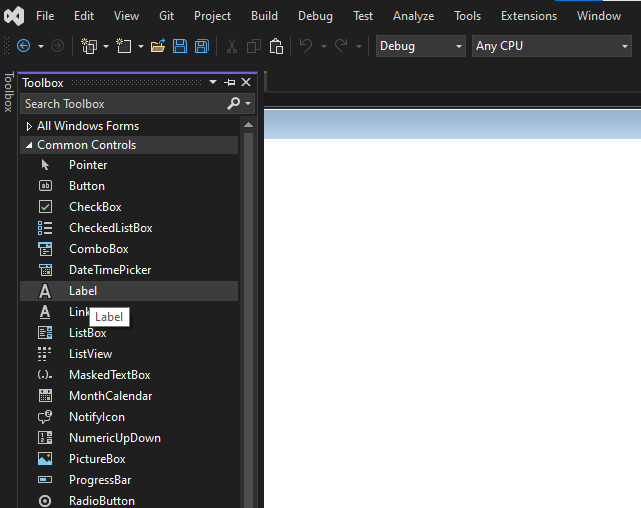The image size is (641, 508).
Task: Open the Debug menu
Action: click(315, 16)
